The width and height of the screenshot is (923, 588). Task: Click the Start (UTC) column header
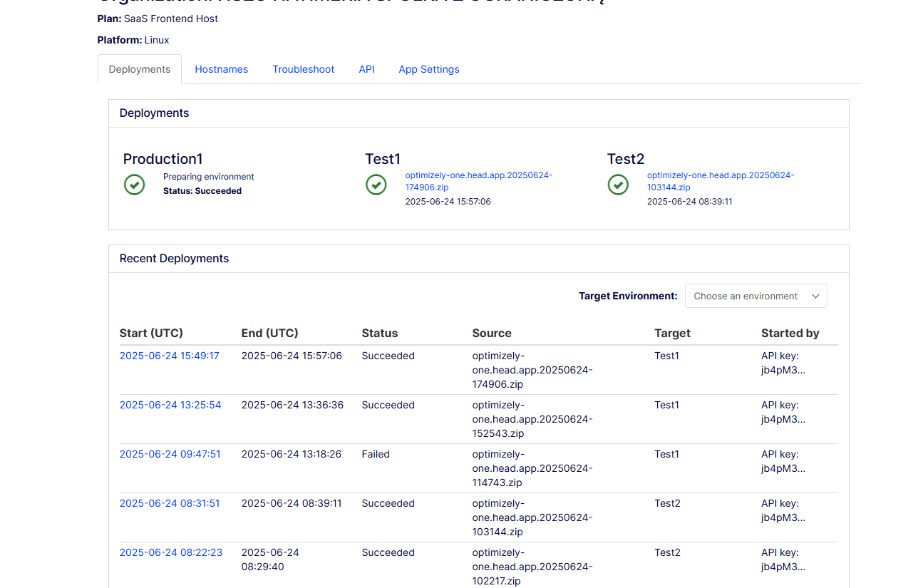(x=151, y=333)
